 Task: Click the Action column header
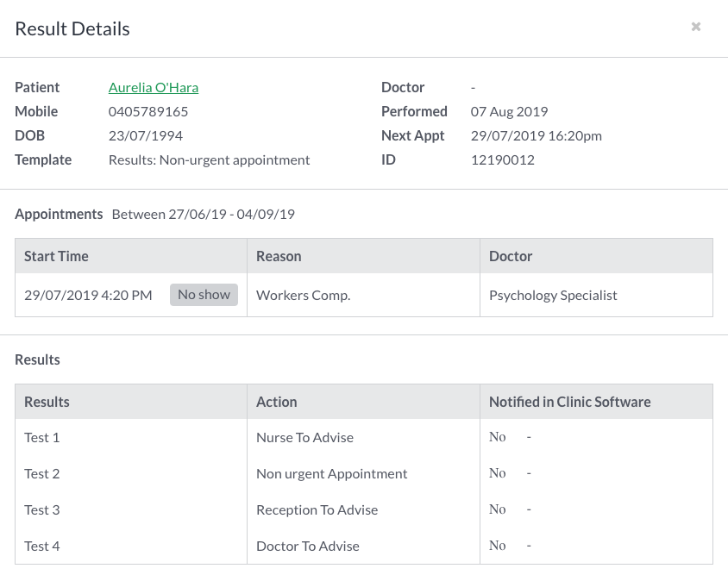click(x=363, y=402)
